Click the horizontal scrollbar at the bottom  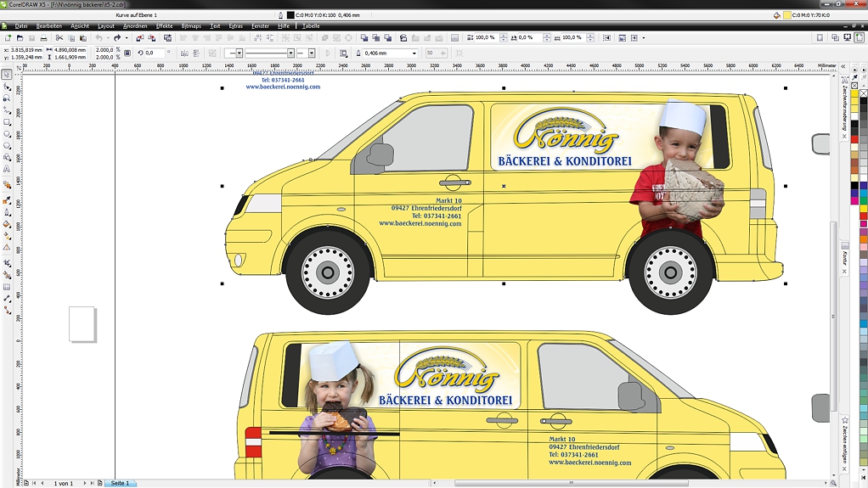[x=572, y=483]
